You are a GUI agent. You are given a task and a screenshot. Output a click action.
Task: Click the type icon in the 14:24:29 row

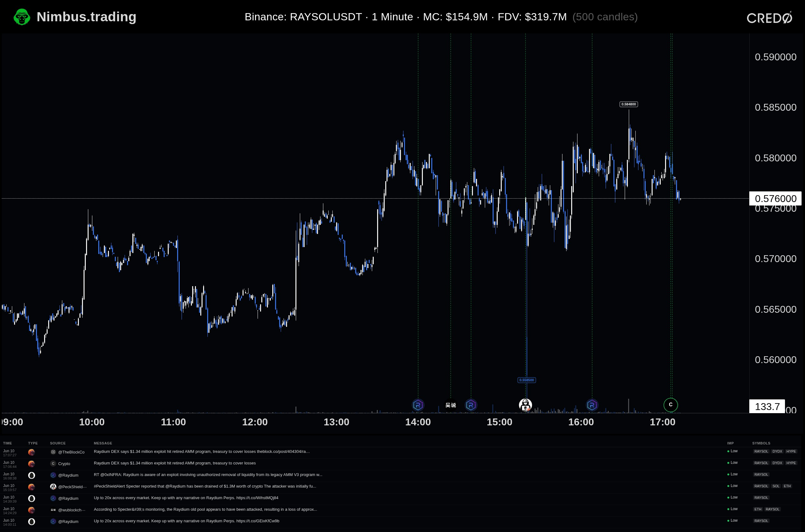[32, 510]
